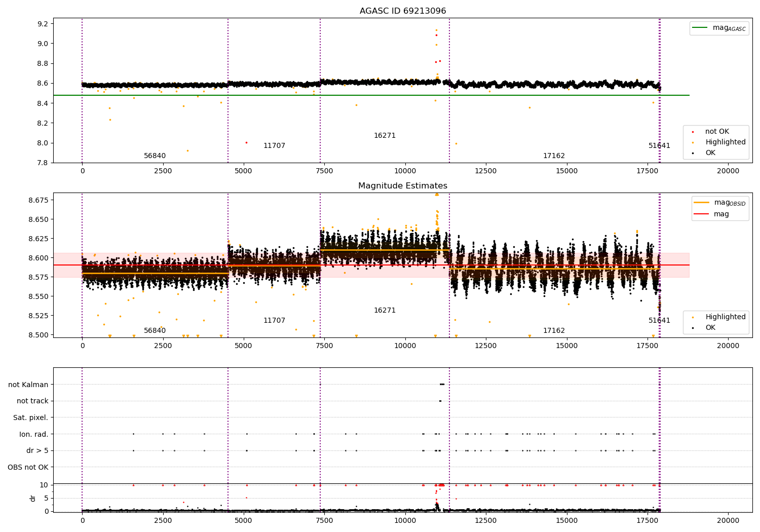Click OBSID label 11707 in top plot

(274, 146)
